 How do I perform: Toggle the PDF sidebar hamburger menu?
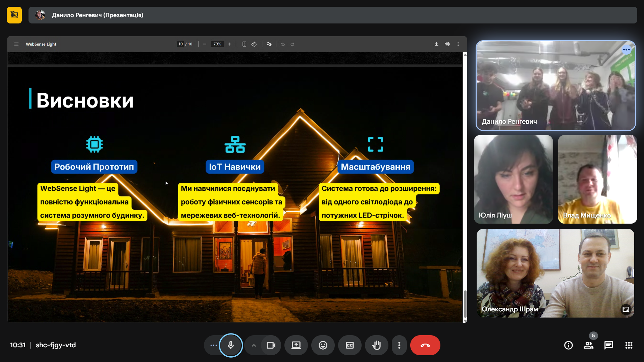tap(16, 44)
